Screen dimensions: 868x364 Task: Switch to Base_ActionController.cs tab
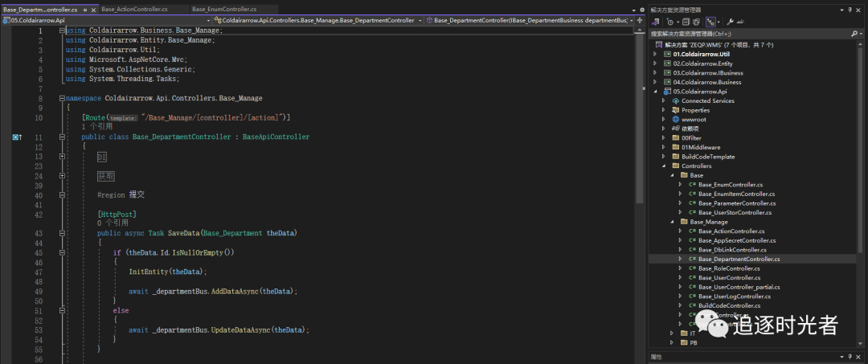click(134, 10)
